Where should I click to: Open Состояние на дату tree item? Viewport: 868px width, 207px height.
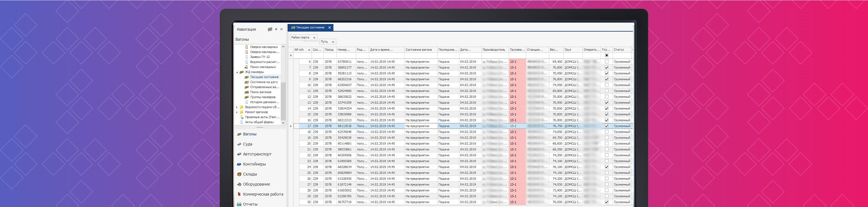[x=264, y=82]
